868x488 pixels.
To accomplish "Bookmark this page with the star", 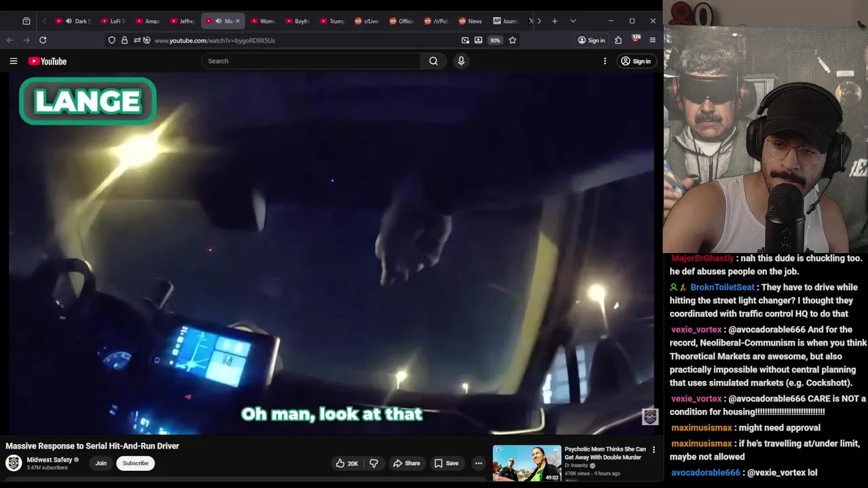I will (513, 40).
